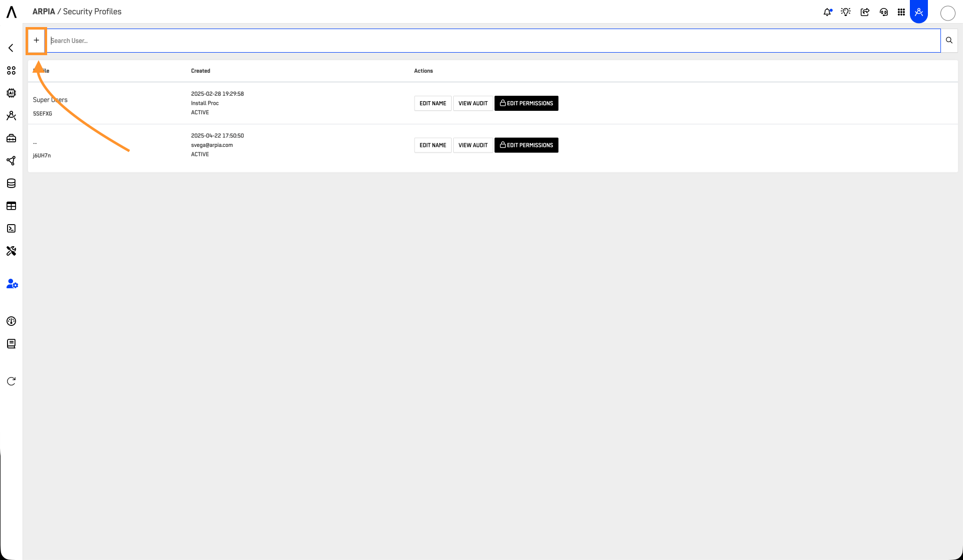Screen dimensions: 963x560
Task: Open the ideas lightbulb panel
Action: pyautogui.click(x=846, y=12)
